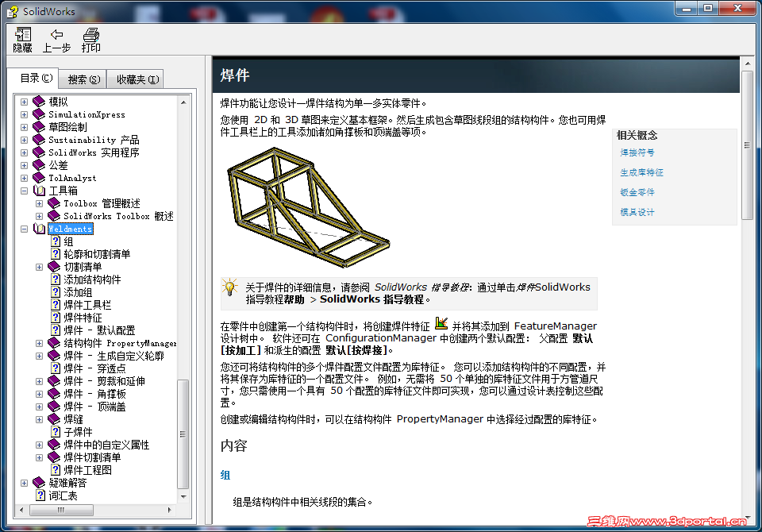Click the book icon beside 焊缝
This screenshot has width=762, height=532.
(x=54, y=419)
